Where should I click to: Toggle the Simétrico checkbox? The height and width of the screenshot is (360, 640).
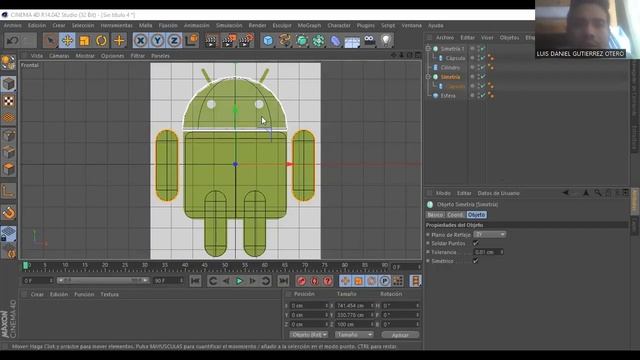[x=476, y=261]
